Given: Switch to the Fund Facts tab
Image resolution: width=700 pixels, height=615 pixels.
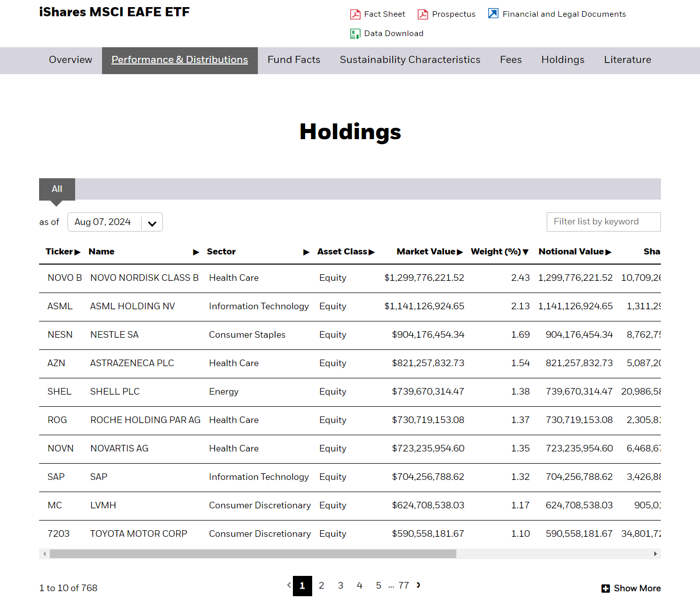Looking at the screenshot, I should click(x=294, y=60).
